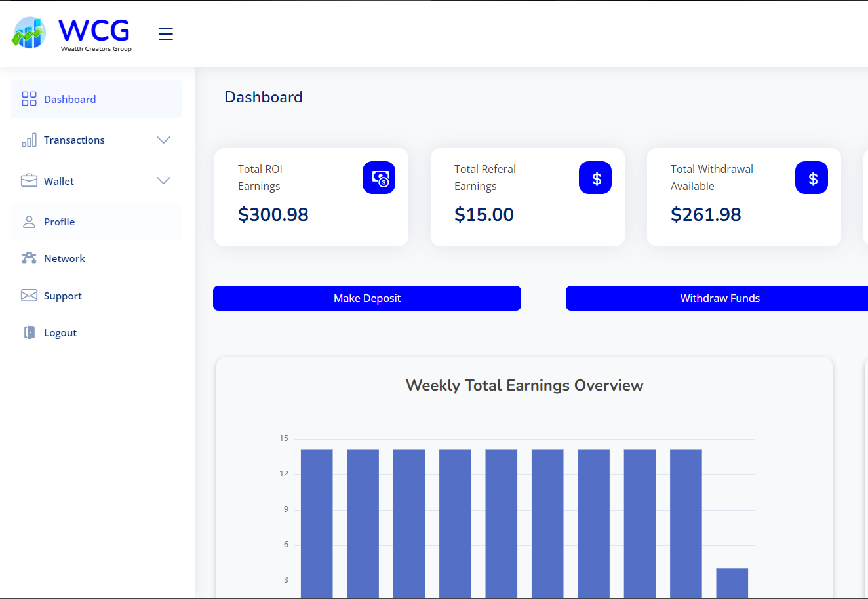Image resolution: width=868 pixels, height=599 pixels.
Task: Click the WCG chart logo icon
Action: pos(29,33)
